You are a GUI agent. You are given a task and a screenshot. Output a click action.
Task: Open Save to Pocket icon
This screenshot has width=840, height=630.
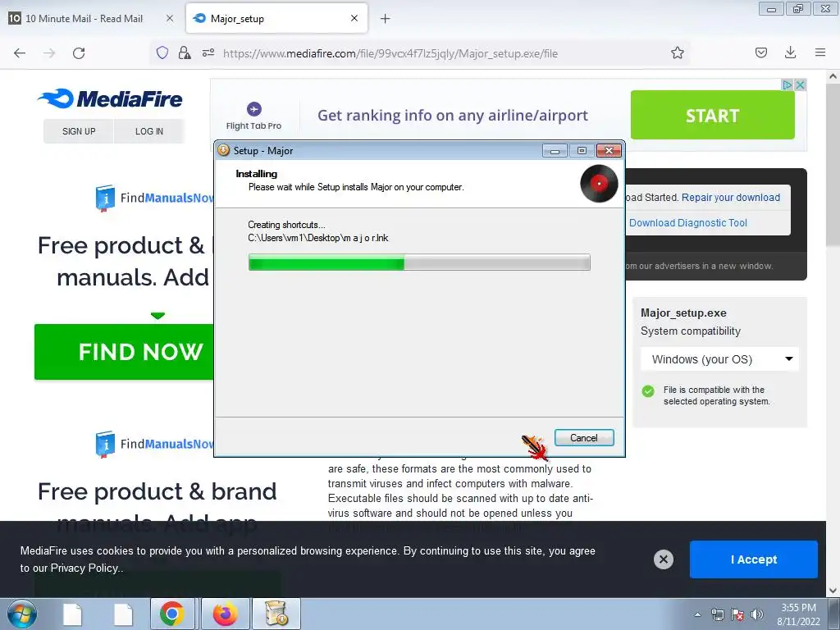coord(760,52)
